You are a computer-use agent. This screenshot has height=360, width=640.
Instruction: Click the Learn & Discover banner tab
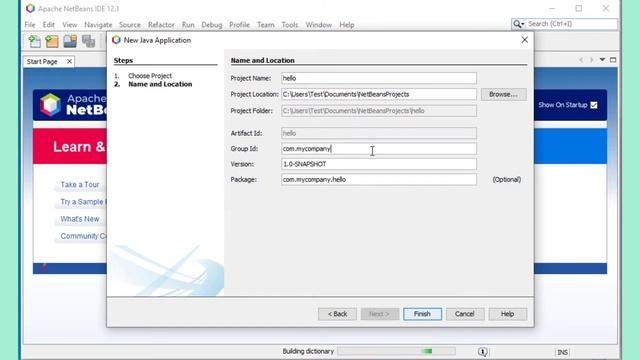[70, 147]
